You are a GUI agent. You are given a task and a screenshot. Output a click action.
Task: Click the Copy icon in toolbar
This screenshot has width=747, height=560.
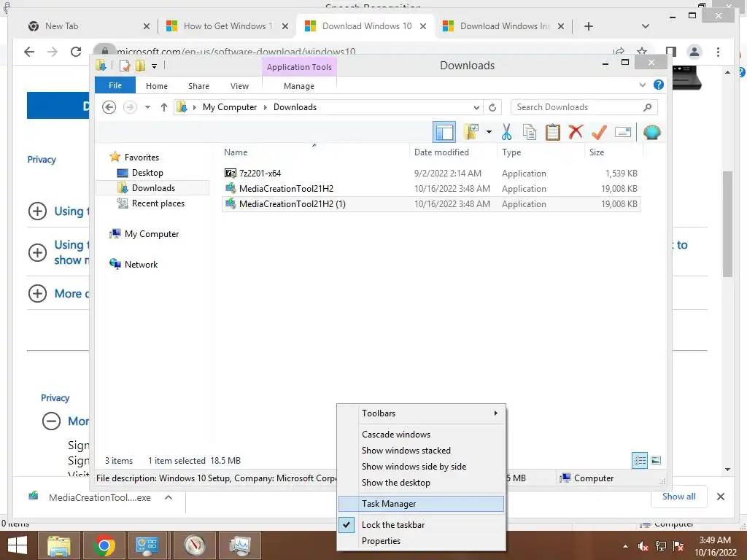pos(530,132)
